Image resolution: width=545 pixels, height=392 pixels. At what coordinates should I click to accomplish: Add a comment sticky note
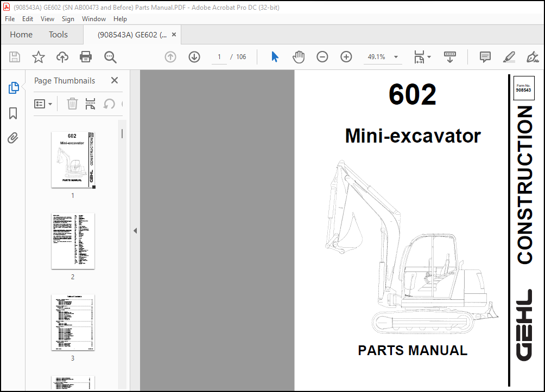[x=485, y=57]
